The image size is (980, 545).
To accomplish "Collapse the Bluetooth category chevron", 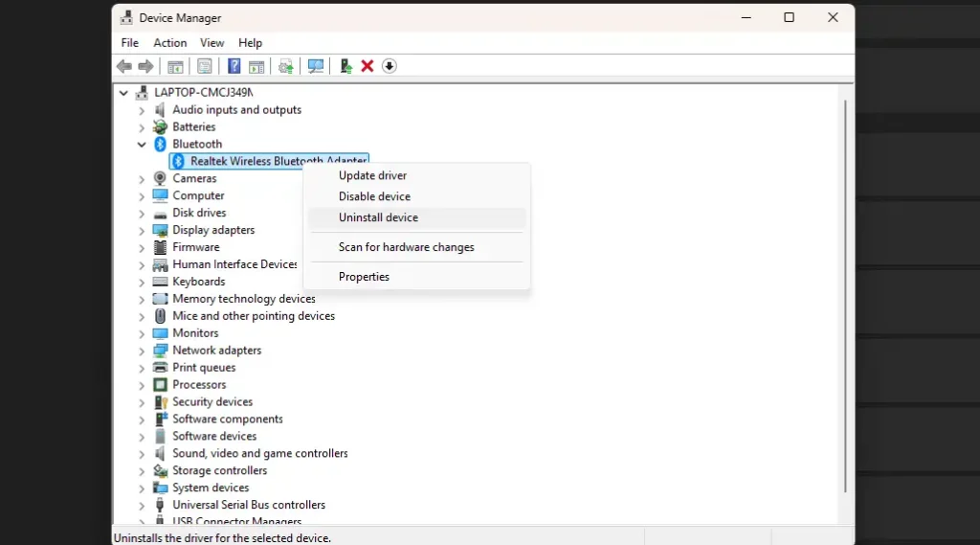I will [x=142, y=144].
